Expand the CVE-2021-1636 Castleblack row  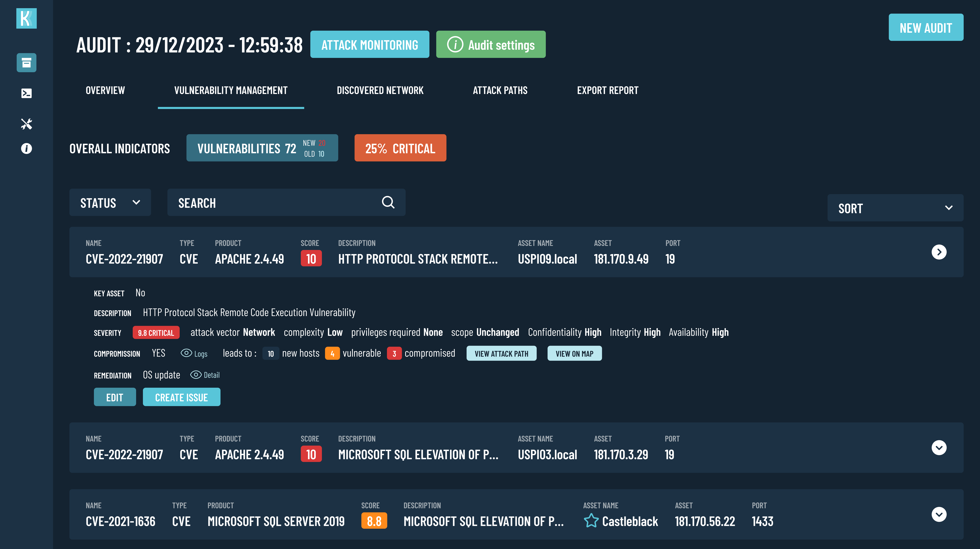click(x=939, y=514)
